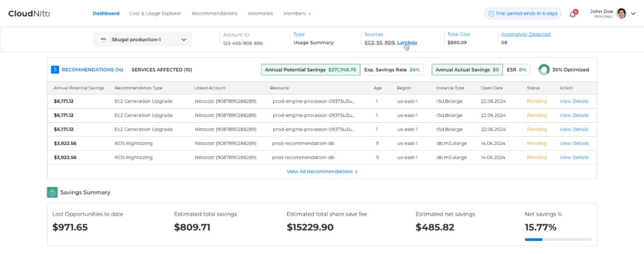The height and width of the screenshot is (254, 644).
Task: Click the Linked Account column header
Action: (210, 88)
